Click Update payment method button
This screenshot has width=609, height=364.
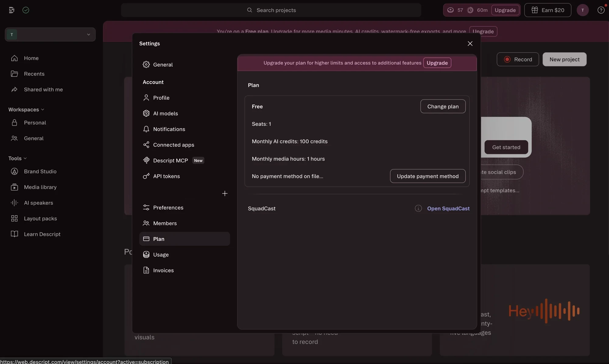click(428, 176)
